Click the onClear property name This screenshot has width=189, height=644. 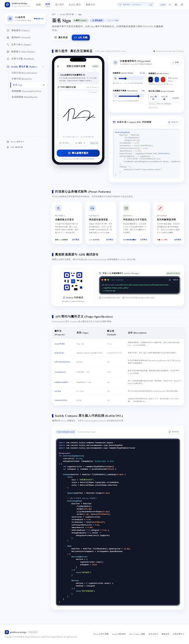[x=58, y=391]
